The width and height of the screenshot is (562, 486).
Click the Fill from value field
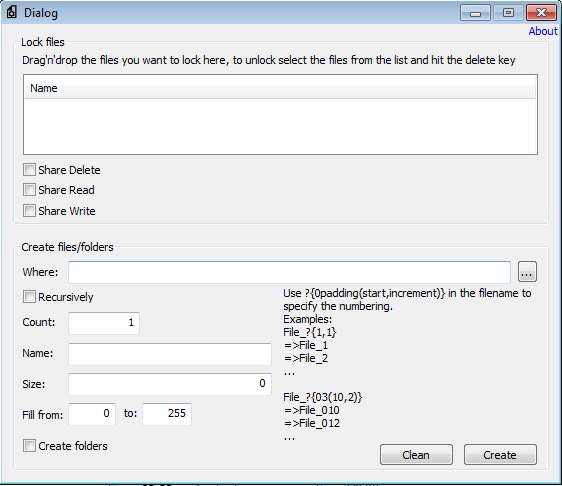coord(92,414)
